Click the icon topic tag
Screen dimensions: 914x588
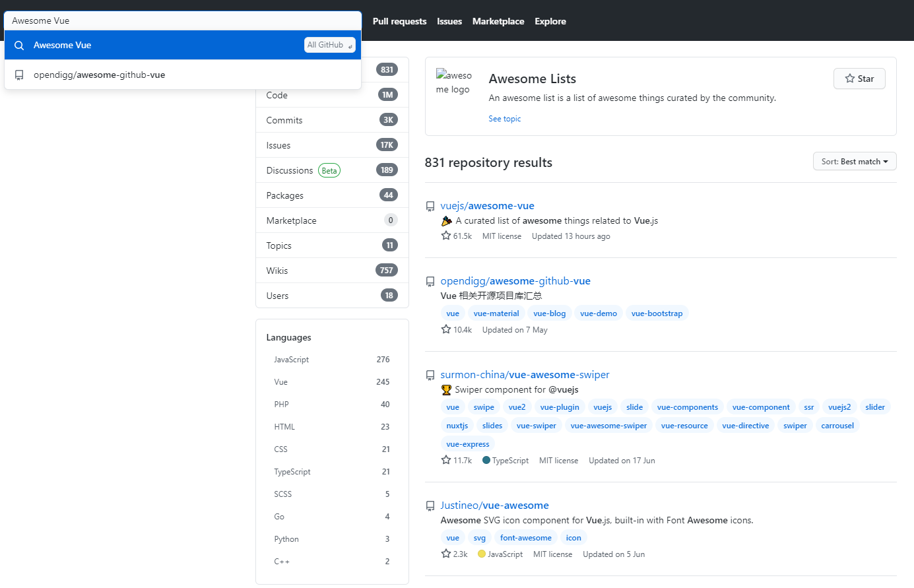click(573, 538)
